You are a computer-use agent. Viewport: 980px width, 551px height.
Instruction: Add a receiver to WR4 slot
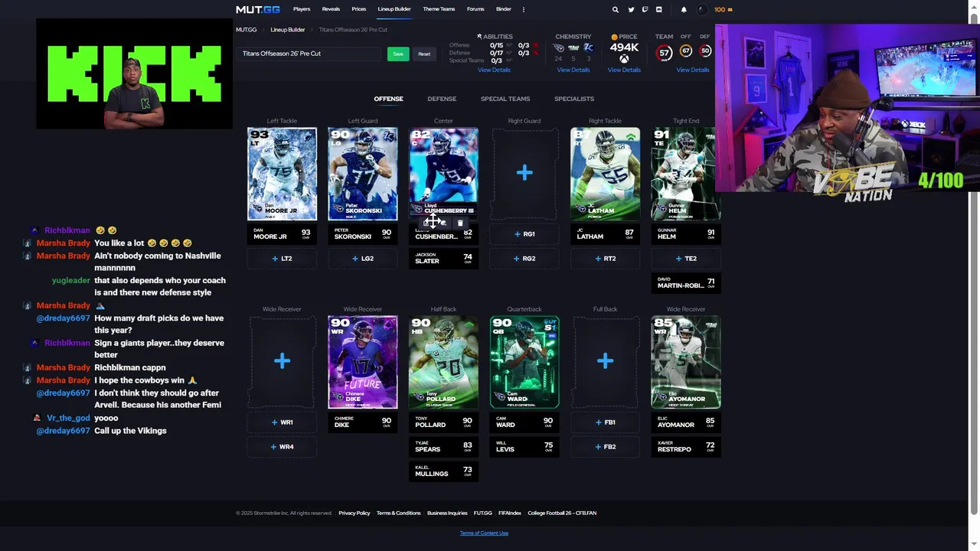point(282,447)
